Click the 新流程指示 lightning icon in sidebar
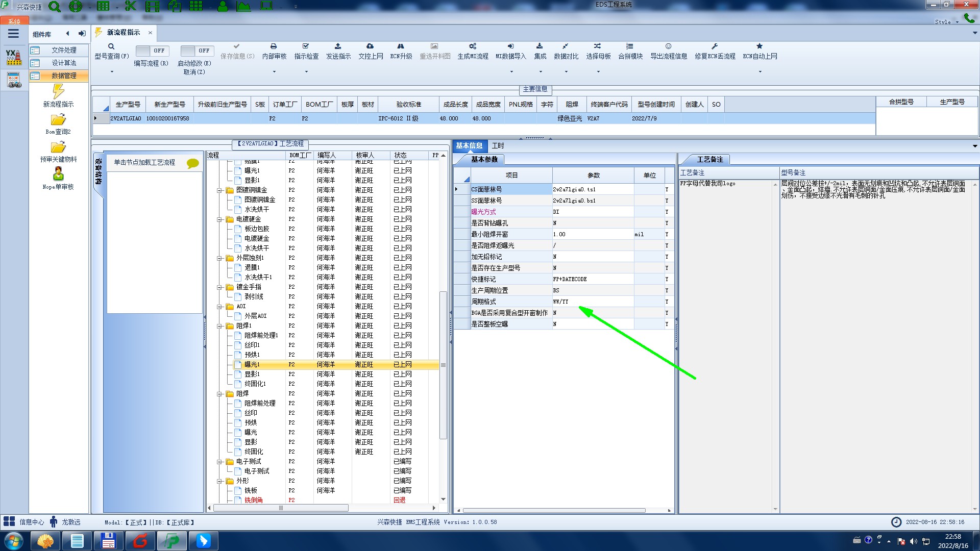Viewport: 980px width, 551px height. point(58,92)
